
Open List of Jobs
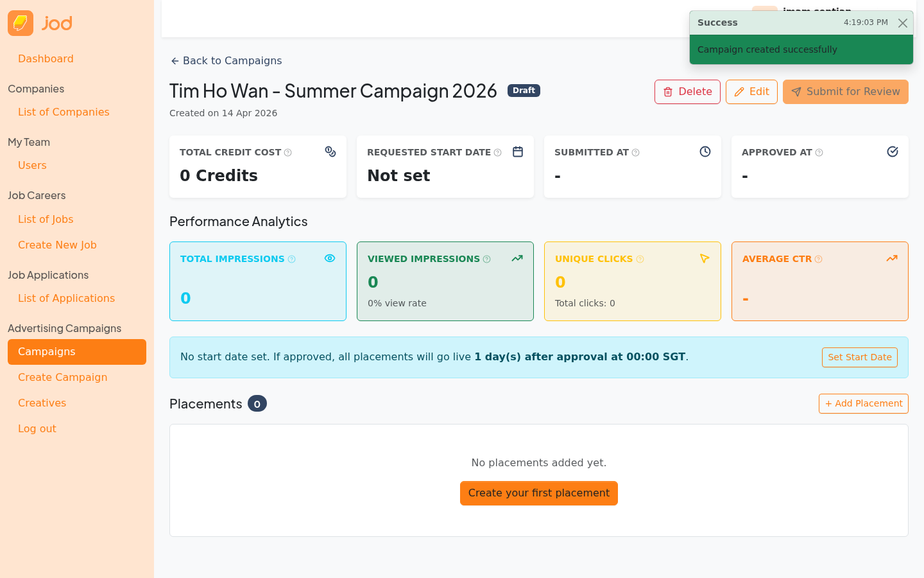coord(46,220)
